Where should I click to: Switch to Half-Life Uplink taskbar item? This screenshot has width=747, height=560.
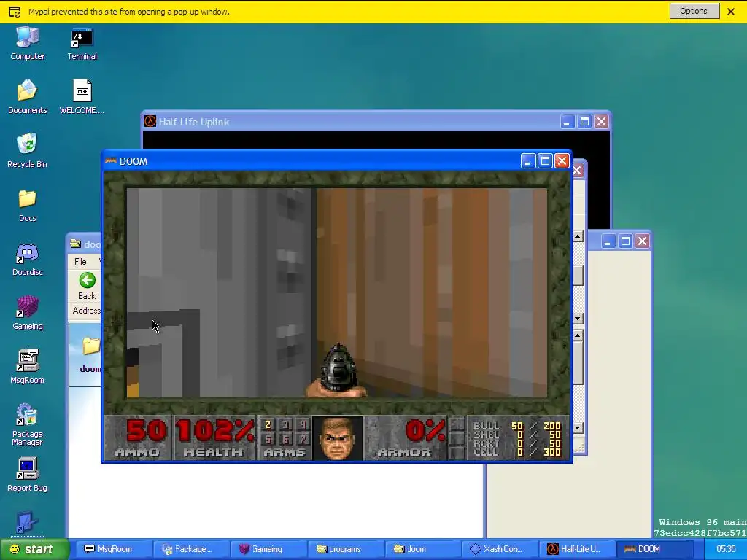click(x=578, y=549)
